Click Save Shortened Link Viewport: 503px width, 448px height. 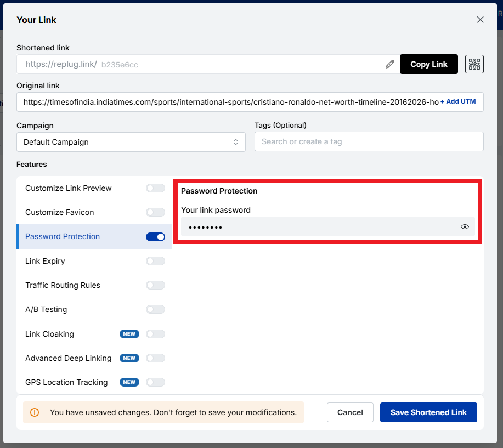(428, 412)
